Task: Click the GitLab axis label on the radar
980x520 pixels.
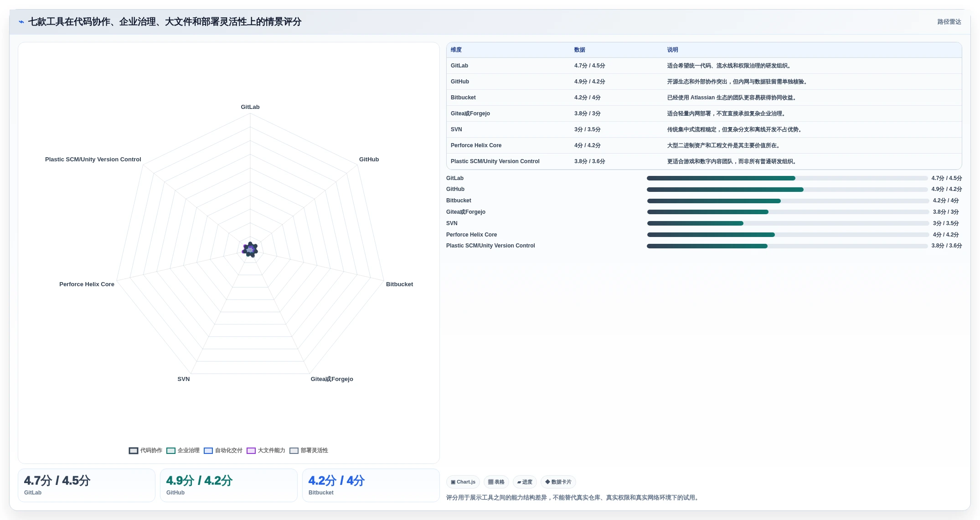Action: pos(250,107)
